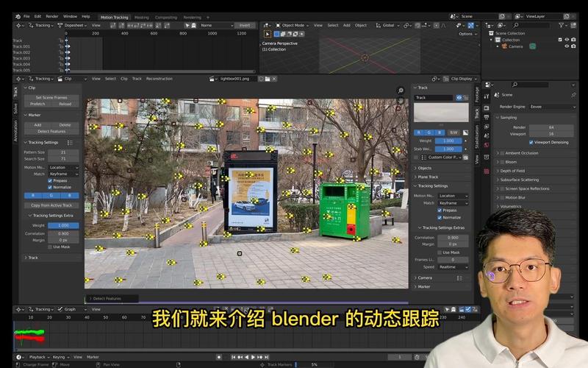The image size is (588, 368).
Task: Adjust the Weight 1.000 slider in left panel
Action: click(x=63, y=226)
